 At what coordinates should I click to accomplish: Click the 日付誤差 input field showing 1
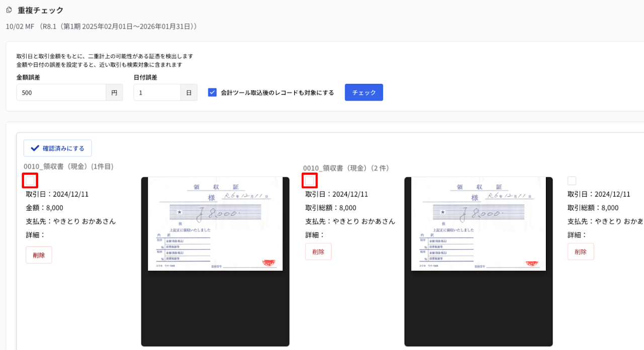click(x=157, y=93)
